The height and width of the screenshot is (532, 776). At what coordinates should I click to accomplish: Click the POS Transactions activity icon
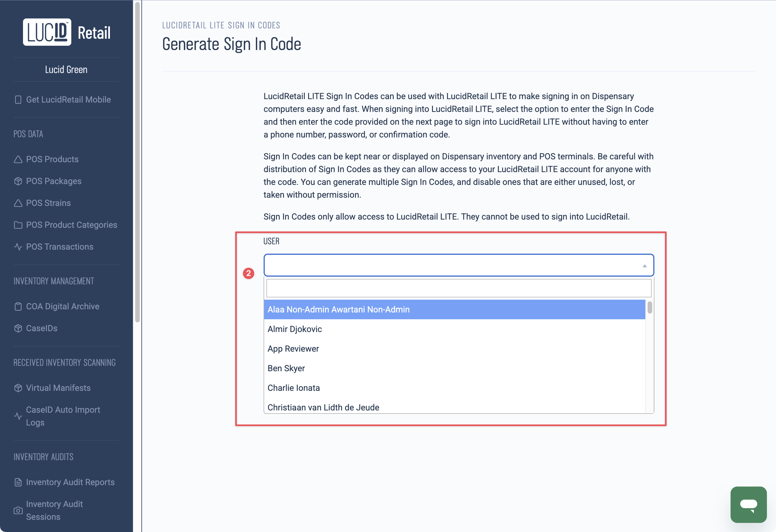[18, 247]
